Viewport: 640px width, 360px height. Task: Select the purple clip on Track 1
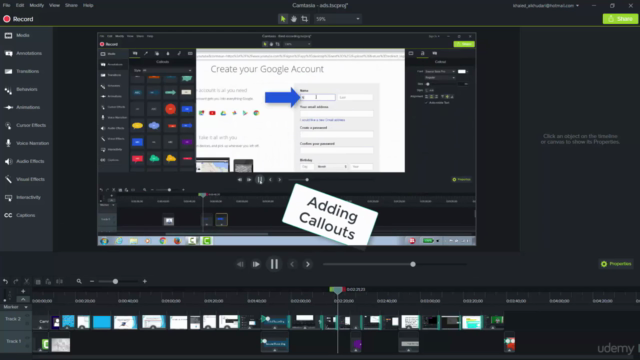(357, 344)
